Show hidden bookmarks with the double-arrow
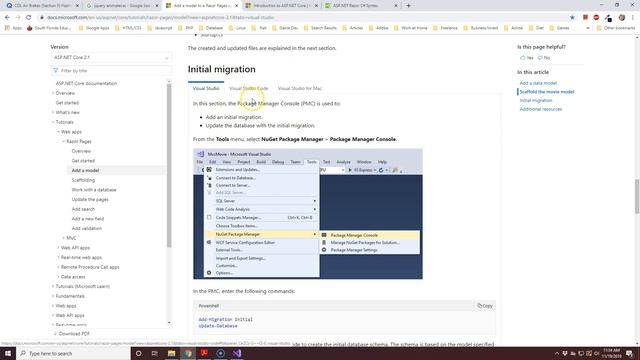 tap(588, 28)
